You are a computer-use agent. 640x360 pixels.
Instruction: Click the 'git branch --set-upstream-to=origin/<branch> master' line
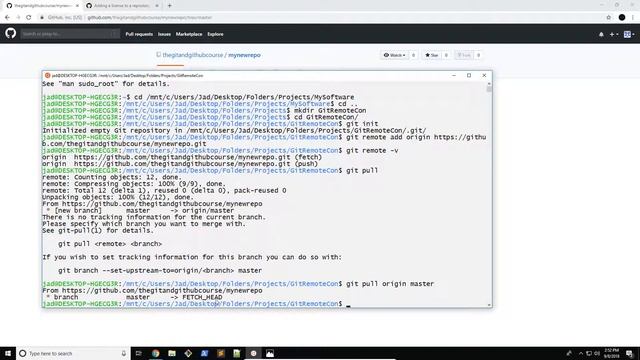pos(160,271)
